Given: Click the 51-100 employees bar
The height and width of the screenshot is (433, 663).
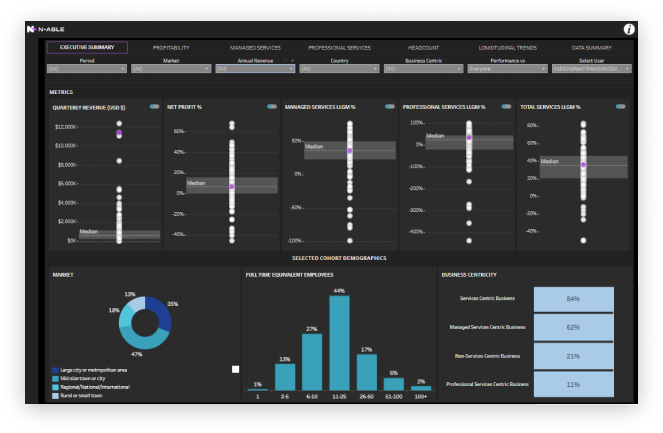Looking at the screenshot, I should 394,384.
